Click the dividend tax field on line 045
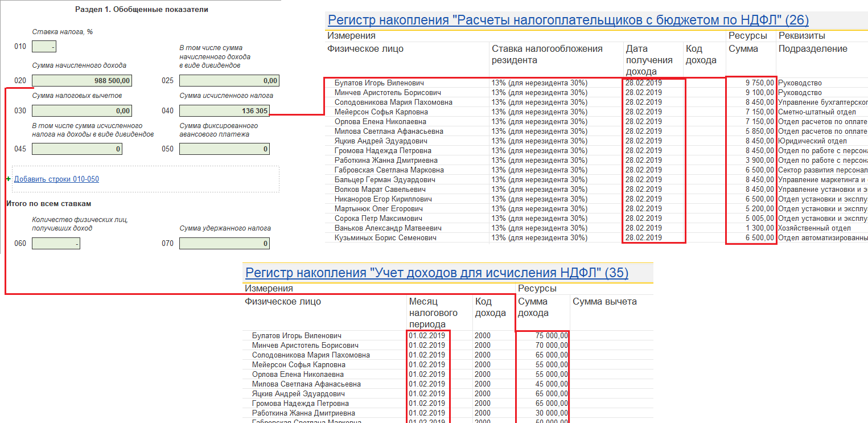The width and height of the screenshot is (868, 423). coord(77,149)
